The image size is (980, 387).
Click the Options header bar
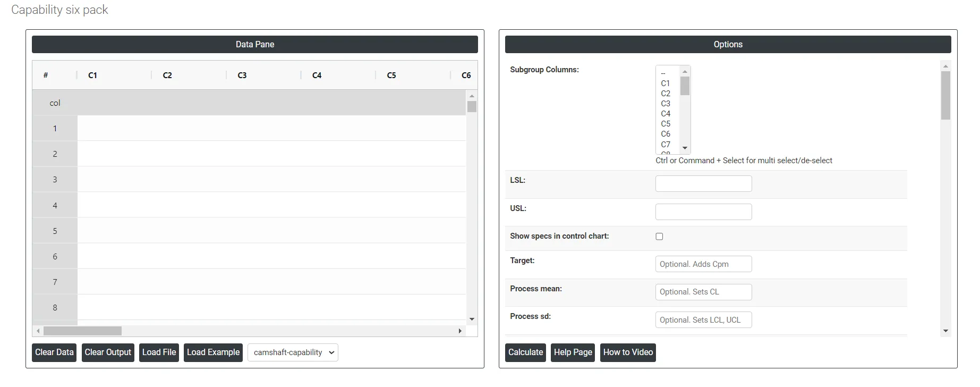(728, 45)
